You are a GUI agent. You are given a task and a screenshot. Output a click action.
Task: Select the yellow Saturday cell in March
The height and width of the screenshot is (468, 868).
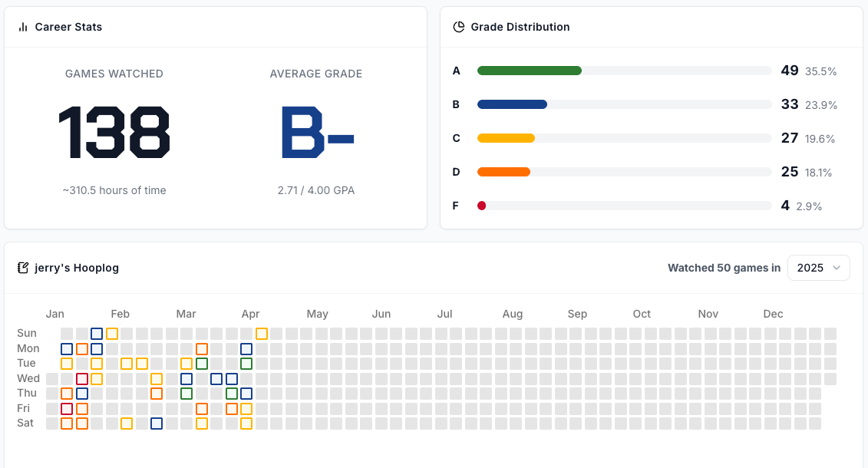202,424
